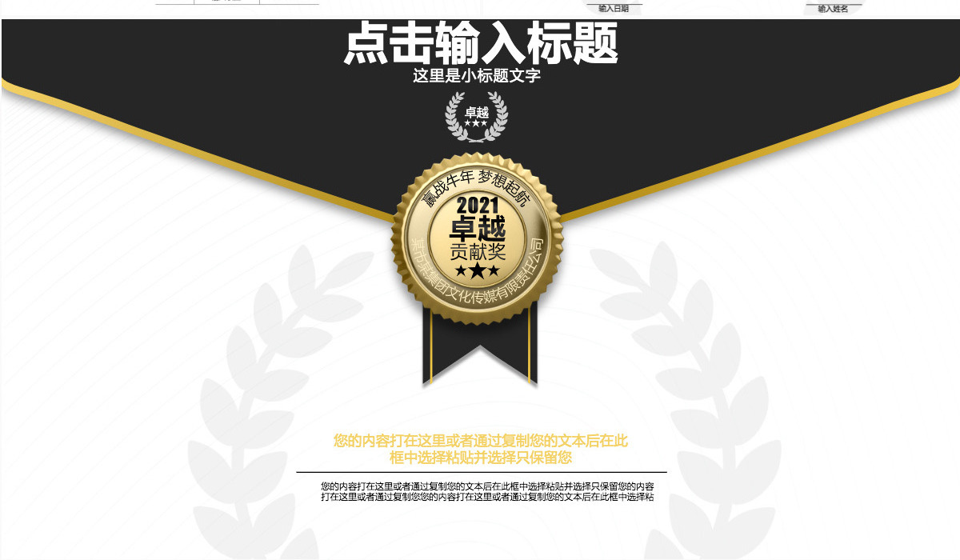960x560 pixels.
Task: Select the subtitle 这里是小标题文字
Action: 477,76
